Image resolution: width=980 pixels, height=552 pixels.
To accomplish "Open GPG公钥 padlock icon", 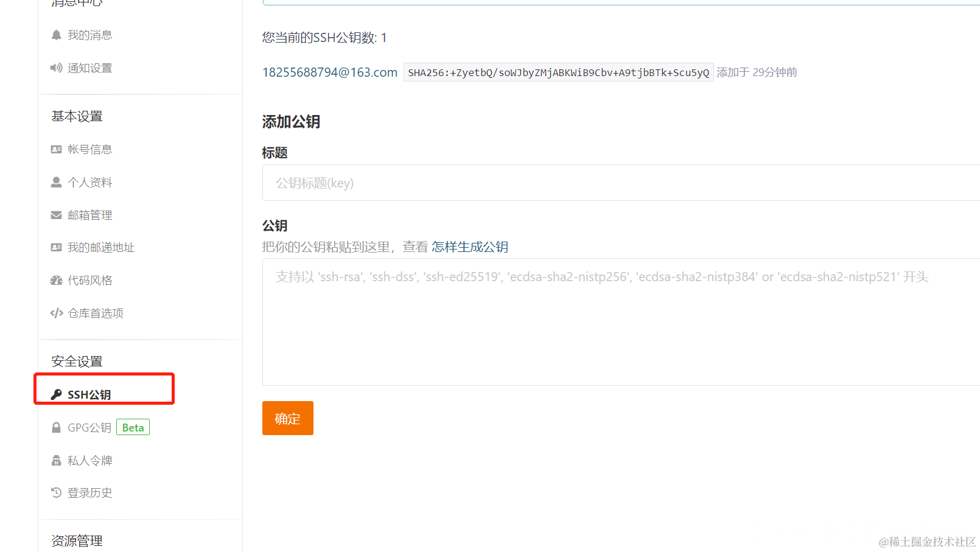I will (x=56, y=427).
